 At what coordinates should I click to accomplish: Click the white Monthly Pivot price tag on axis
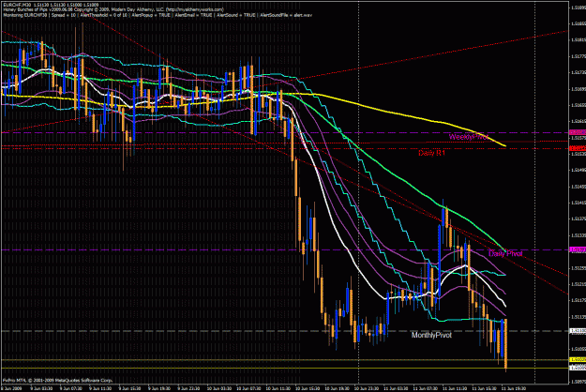(578, 331)
